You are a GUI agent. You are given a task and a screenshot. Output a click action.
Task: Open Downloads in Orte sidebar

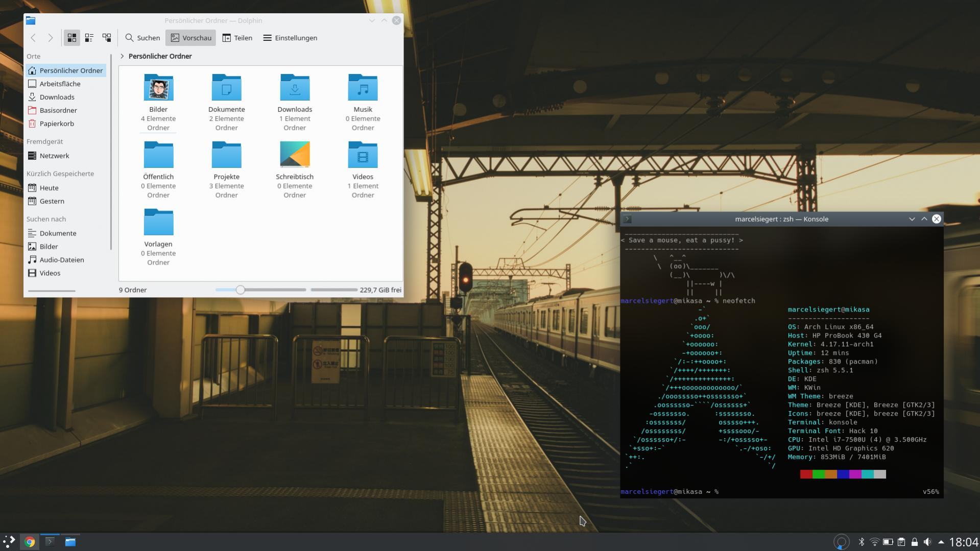66,97
